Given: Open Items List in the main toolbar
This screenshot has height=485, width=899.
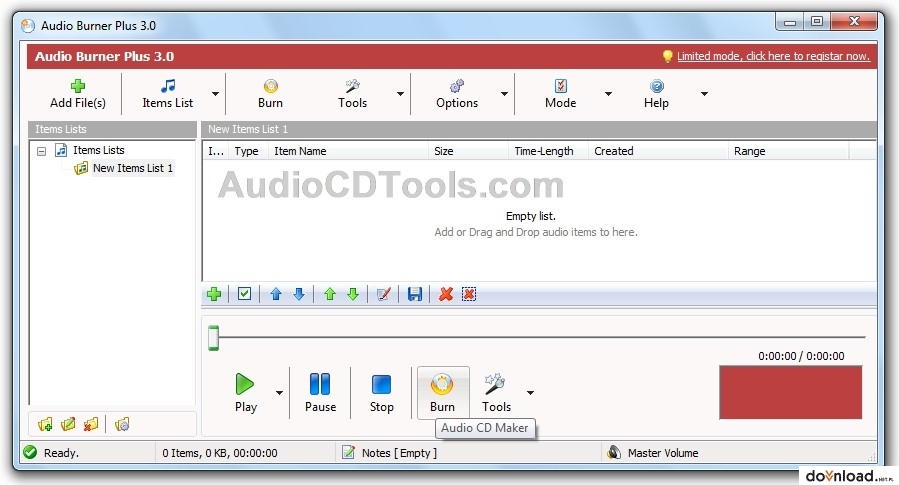Looking at the screenshot, I should pos(167,94).
